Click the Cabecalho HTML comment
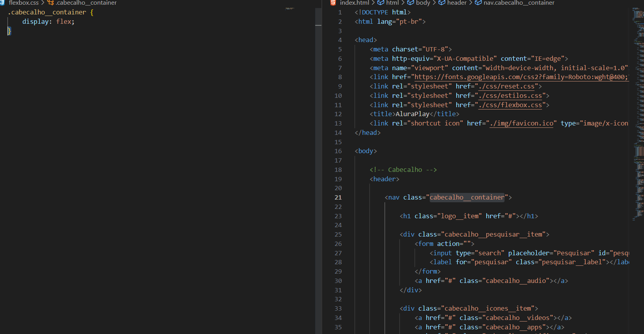This screenshot has width=644, height=334. click(x=403, y=170)
